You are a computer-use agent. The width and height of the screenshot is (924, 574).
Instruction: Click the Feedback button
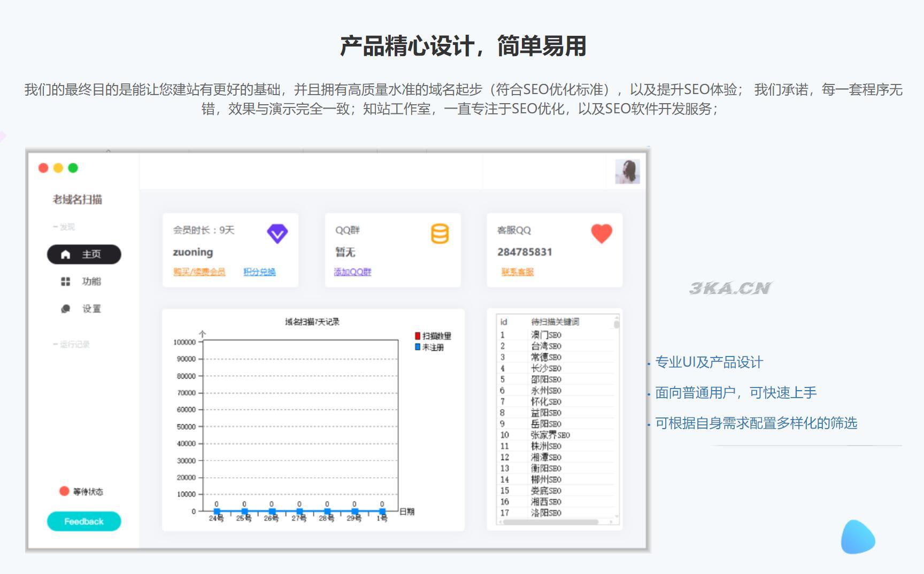tap(84, 522)
